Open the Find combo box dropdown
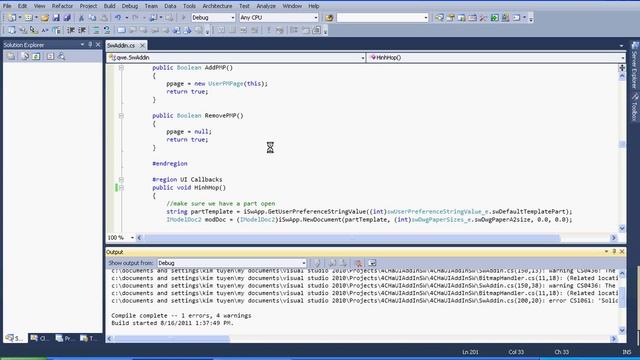 click(426, 18)
